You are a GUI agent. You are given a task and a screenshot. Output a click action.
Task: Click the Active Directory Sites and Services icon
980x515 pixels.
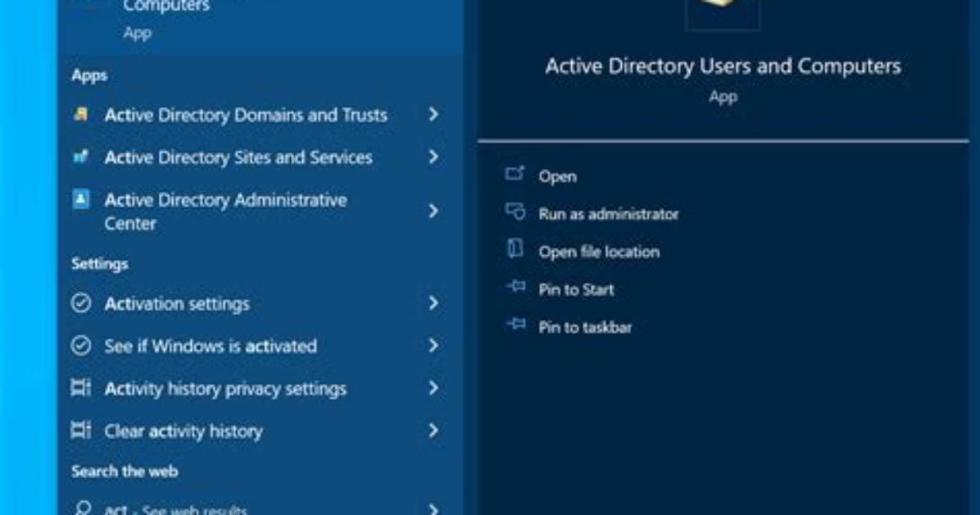[x=80, y=157]
